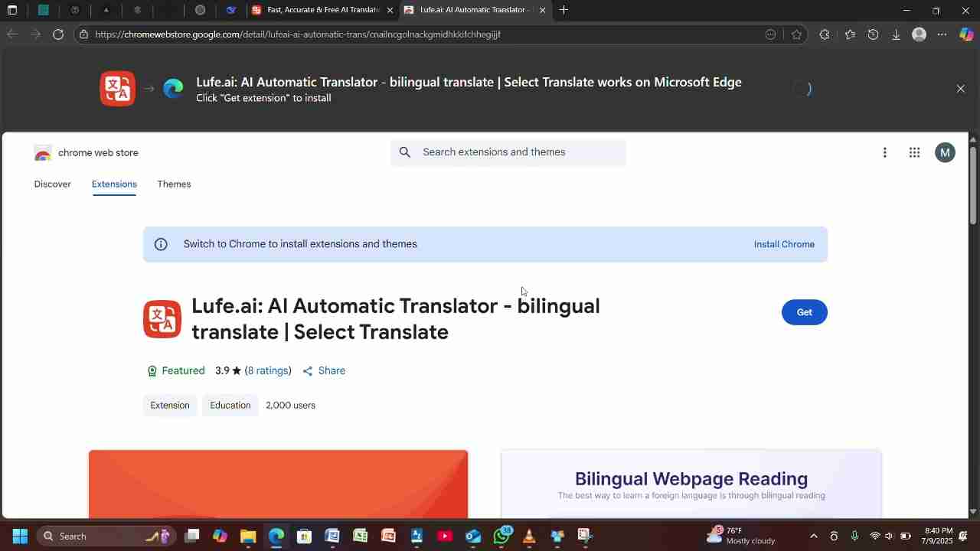
Task: Click the Get button to install
Action: (804, 311)
